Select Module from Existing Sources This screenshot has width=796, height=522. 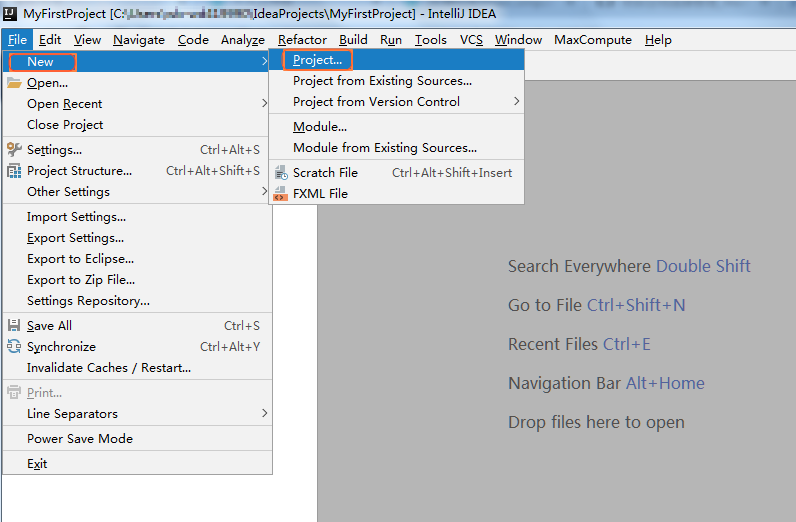click(x=384, y=148)
